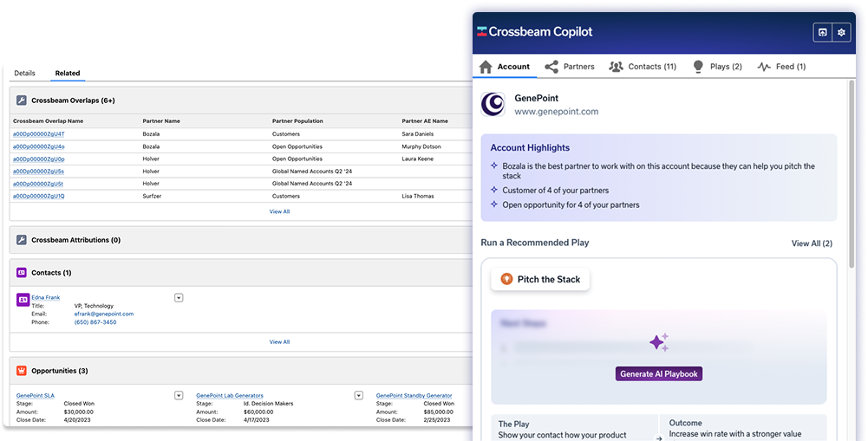
Task: Switch to the Account tab in Copilot
Action: click(505, 67)
